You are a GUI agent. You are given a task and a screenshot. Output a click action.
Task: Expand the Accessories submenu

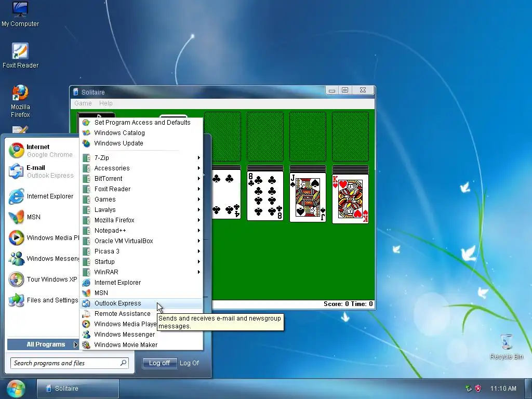click(x=141, y=168)
